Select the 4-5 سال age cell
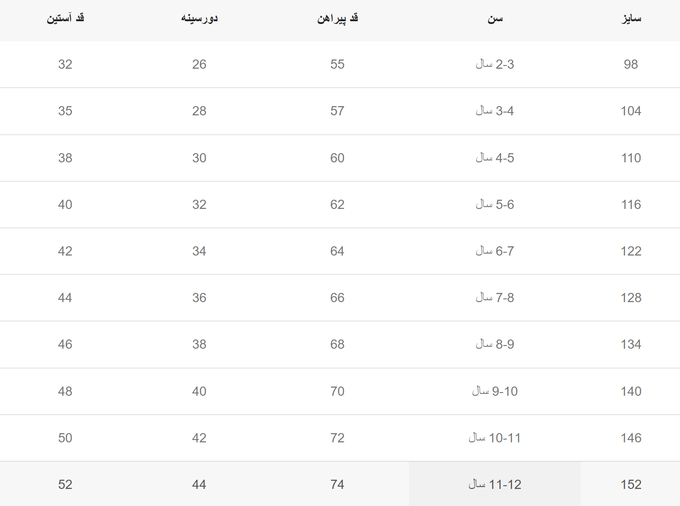680x506 pixels. 494,158
